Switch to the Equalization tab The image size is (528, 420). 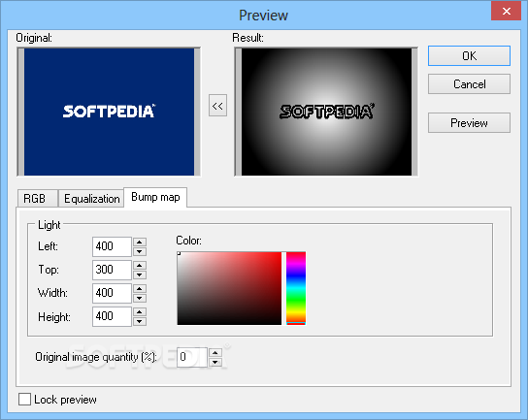(x=91, y=199)
